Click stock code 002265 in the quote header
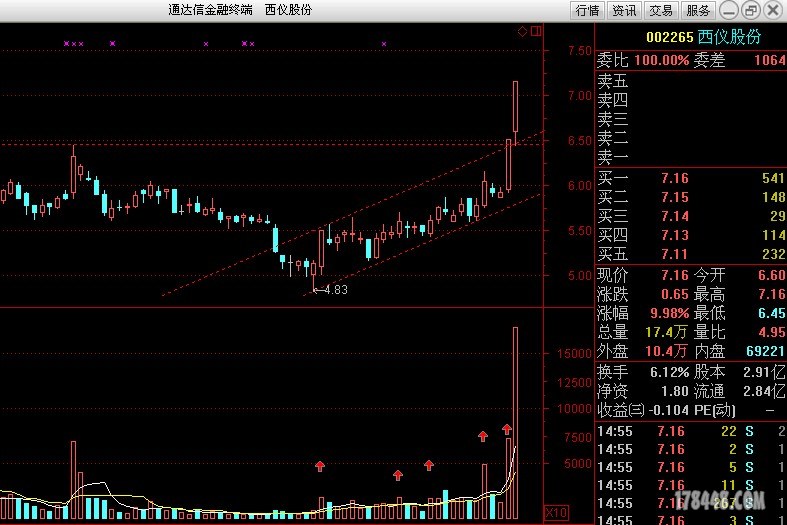Image resolution: width=787 pixels, height=525 pixels. (x=669, y=37)
